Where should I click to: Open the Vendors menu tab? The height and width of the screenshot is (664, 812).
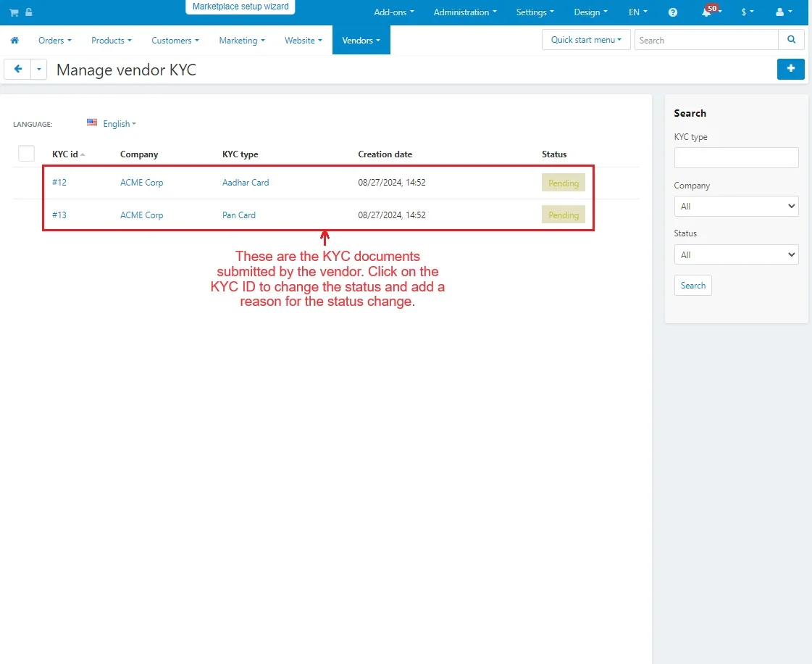point(361,41)
